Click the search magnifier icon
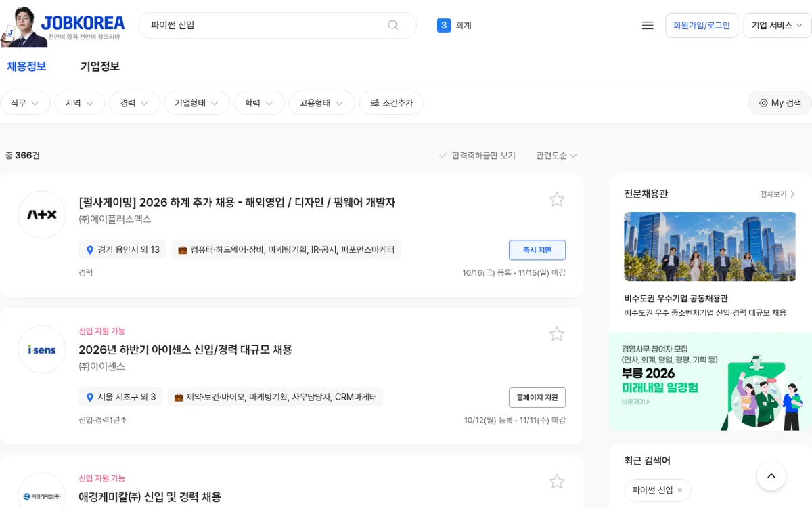This screenshot has height=508, width=812. [x=393, y=25]
